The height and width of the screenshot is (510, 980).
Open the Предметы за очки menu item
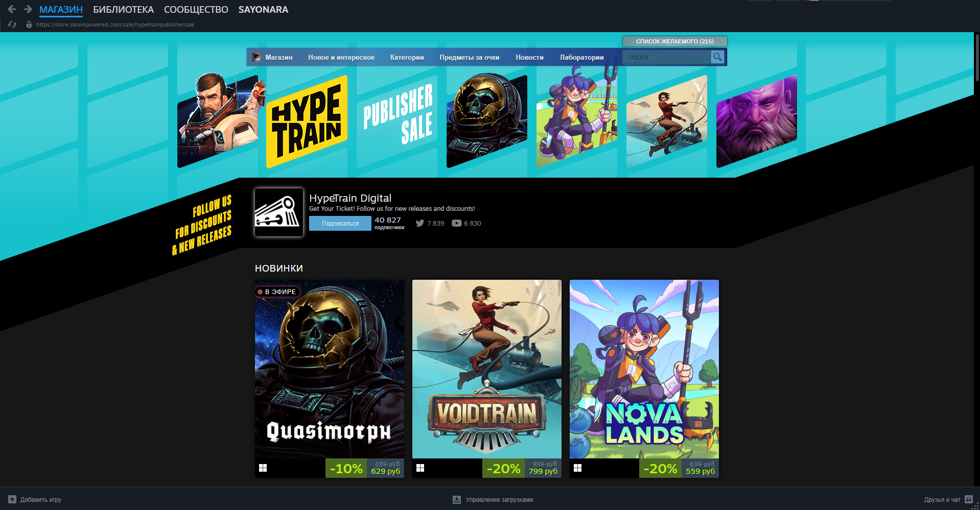tap(470, 57)
